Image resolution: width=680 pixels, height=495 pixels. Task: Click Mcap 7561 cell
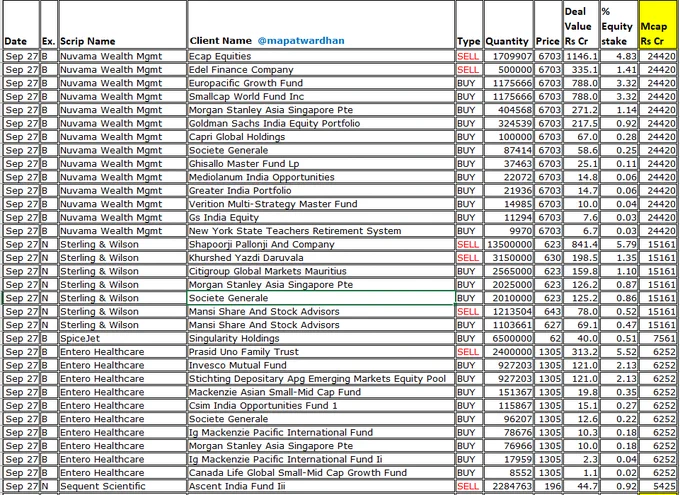(x=657, y=338)
